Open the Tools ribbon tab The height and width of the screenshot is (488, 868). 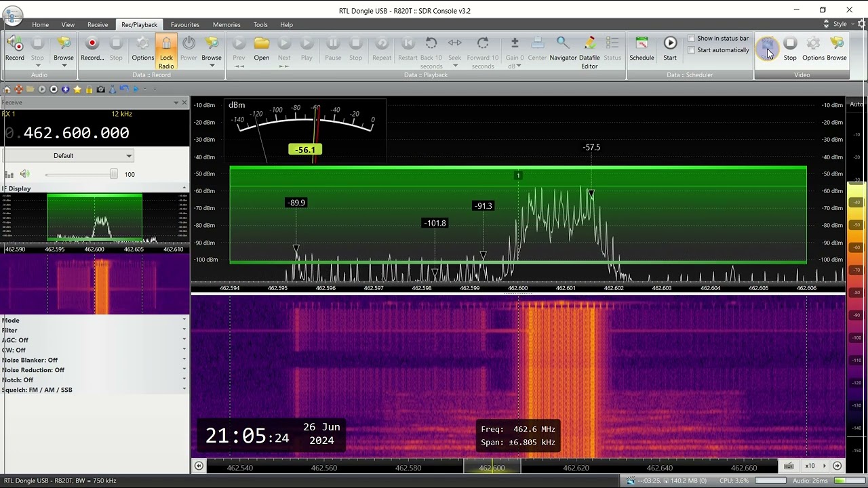pos(260,24)
